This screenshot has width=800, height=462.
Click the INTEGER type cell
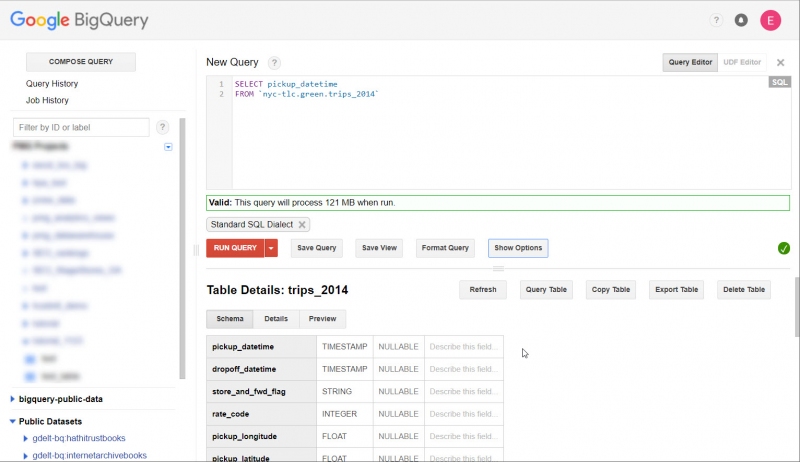click(345, 414)
